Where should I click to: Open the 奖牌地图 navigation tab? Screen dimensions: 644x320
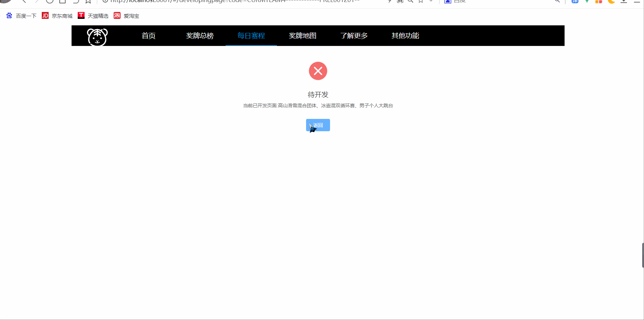[302, 35]
